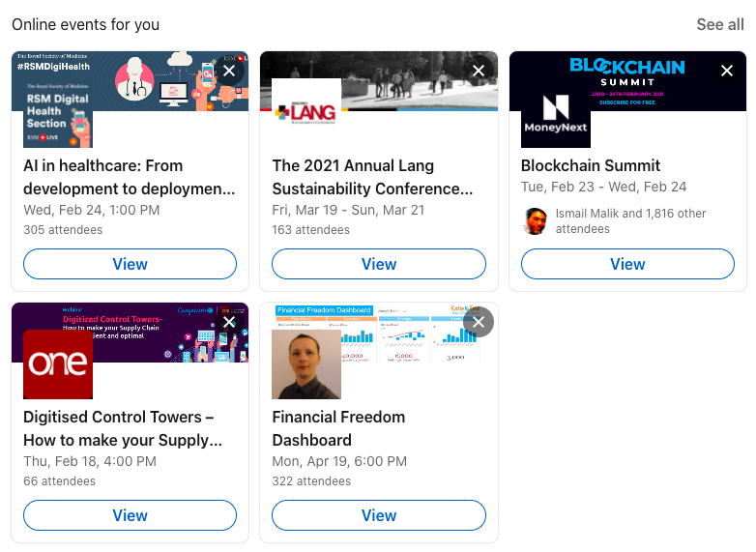
Task: Dismiss the Financial Freedom Dashboard card
Action: pos(479,322)
